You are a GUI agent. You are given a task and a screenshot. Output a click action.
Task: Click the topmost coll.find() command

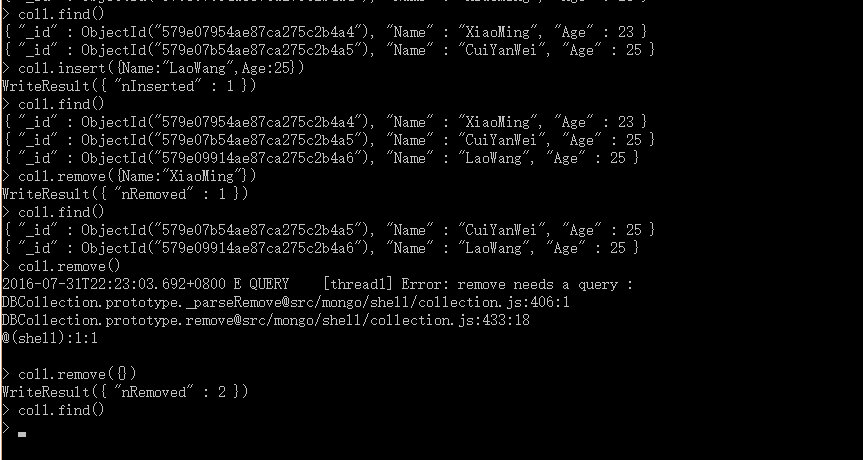click(x=53, y=14)
